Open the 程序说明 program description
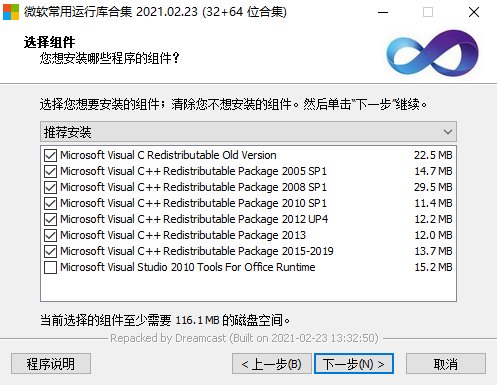This screenshot has height=385, width=497. click(x=51, y=364)
